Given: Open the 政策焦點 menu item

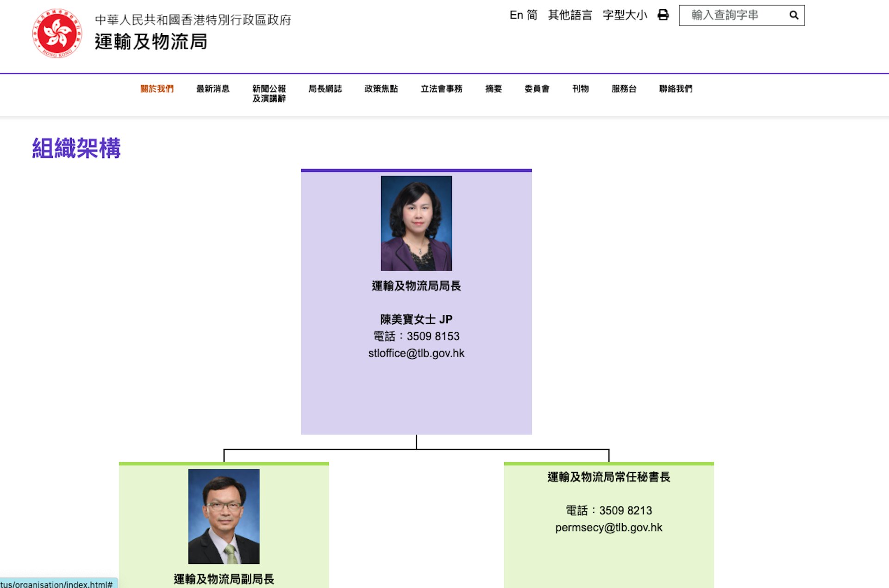Looking at the screenshot, I should coord(381,88).
